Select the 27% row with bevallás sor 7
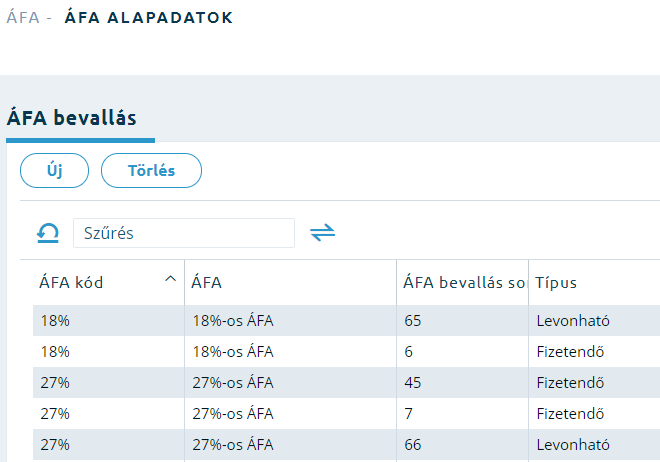 pyautogui.click(x=346, y=414)
